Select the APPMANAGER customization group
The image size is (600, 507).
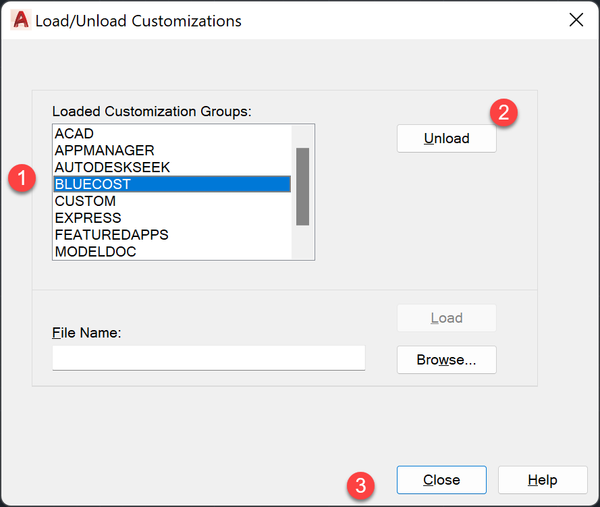(x=104, y=151)
